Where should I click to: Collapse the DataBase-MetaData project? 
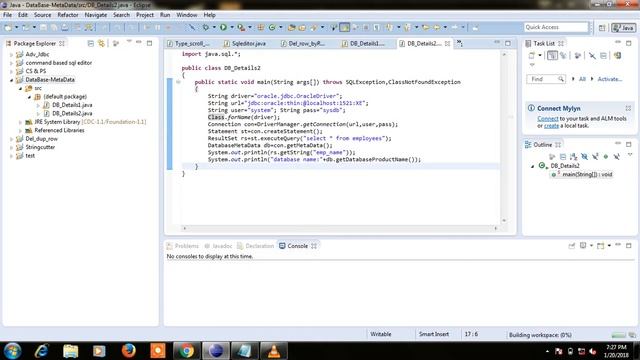coord(11,80)
